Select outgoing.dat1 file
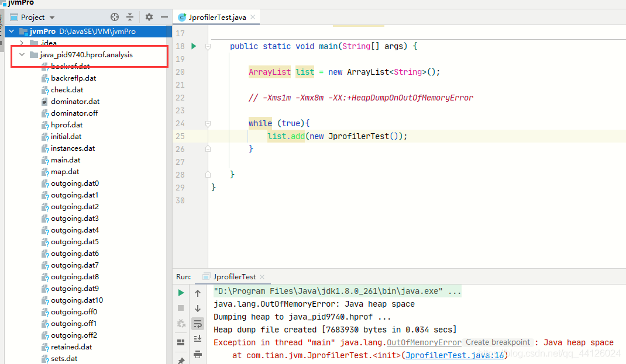Image resolution: width=626 pixels, height=364 pixels. [74, 195]
